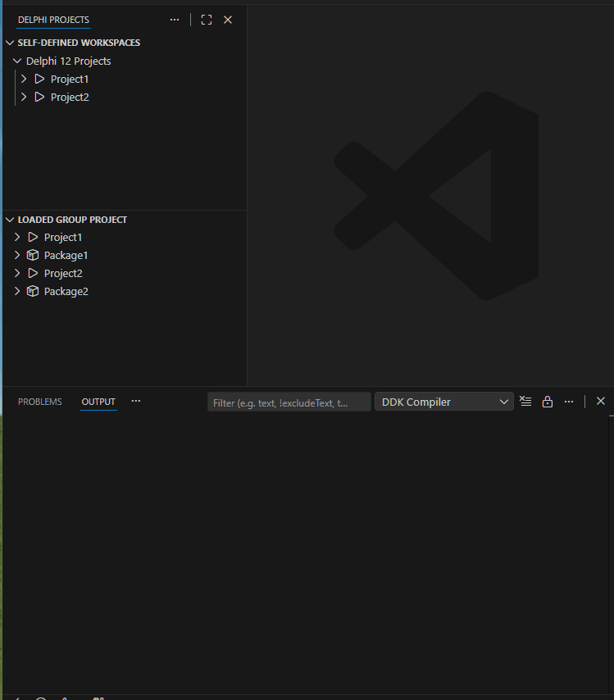Viewport: 614px width, 700px height.
Task: Select Project2 text in Loaded Group Project
Action: tap(63, 273)
